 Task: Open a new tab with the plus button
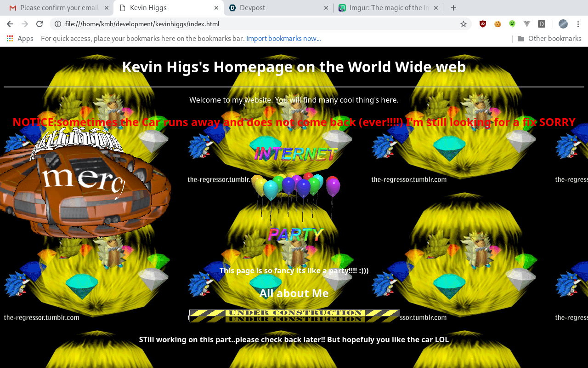point(453,8)
